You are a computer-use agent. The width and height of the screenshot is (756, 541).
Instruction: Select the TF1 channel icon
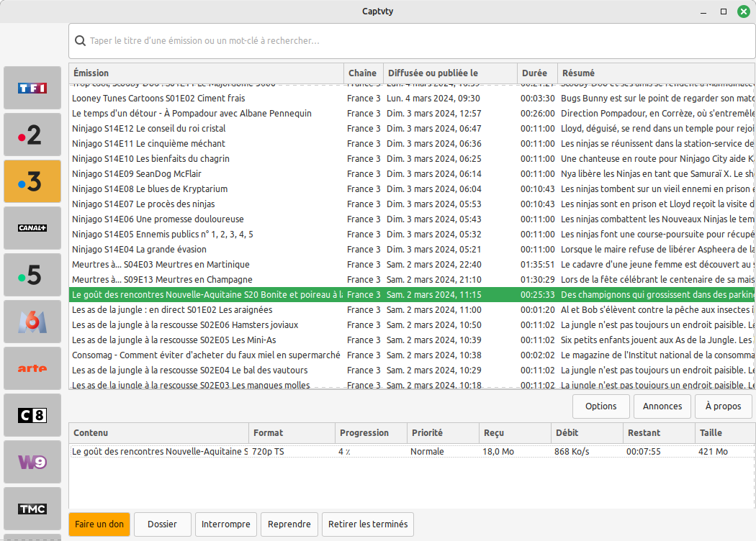32,88
